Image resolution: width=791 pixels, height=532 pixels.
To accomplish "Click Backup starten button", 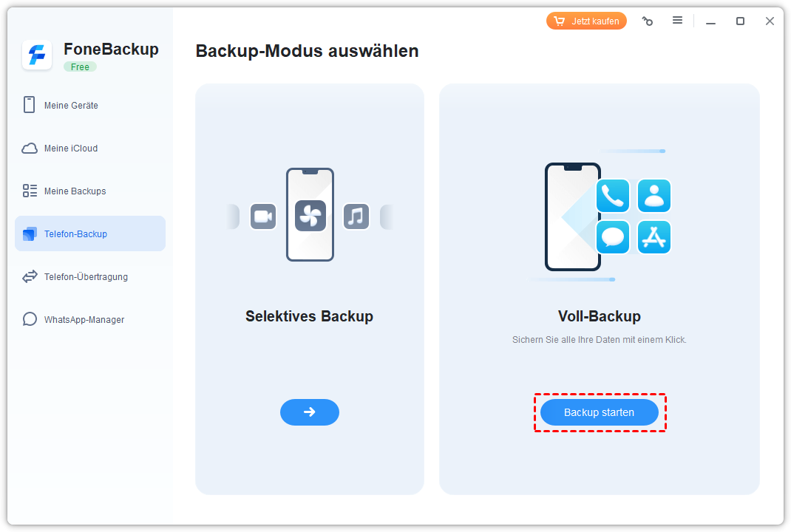I will pyautogui.click(x=599, y=412).
